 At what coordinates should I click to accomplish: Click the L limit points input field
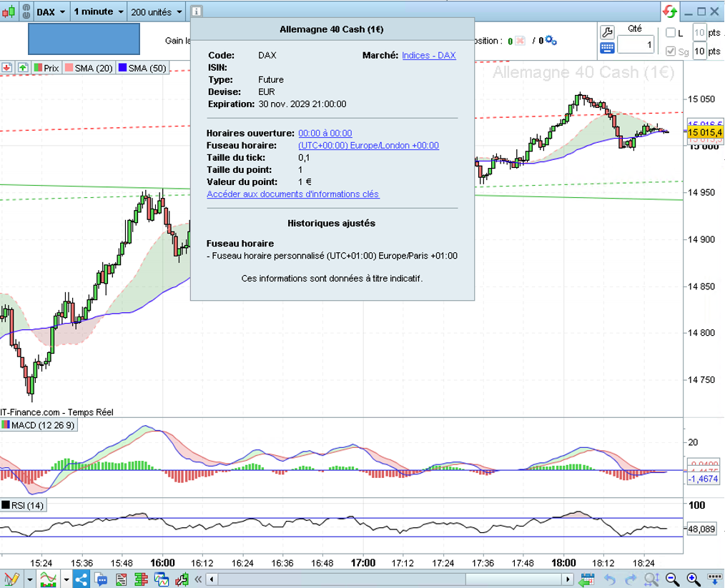(699, 32)
